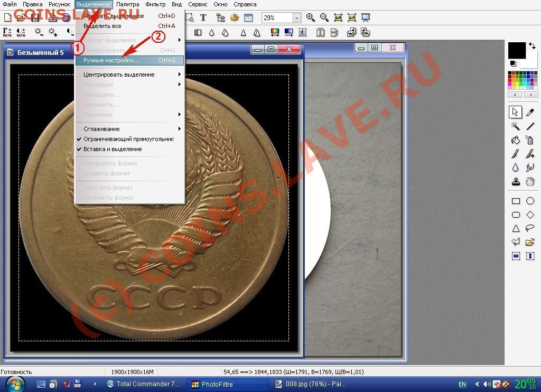Viewport: 541px width, 392px height.
Task: Click the volume speaker tray icon
Action: tap(487, 384)
